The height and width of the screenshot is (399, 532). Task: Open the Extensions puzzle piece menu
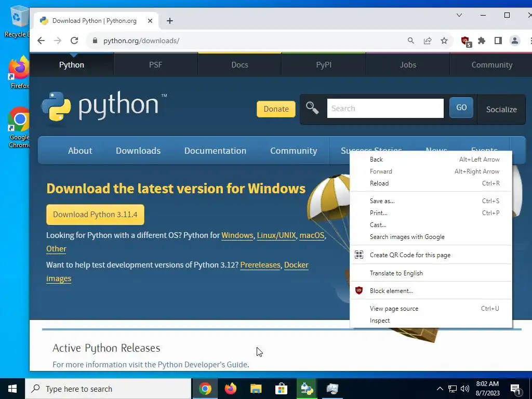482,41
